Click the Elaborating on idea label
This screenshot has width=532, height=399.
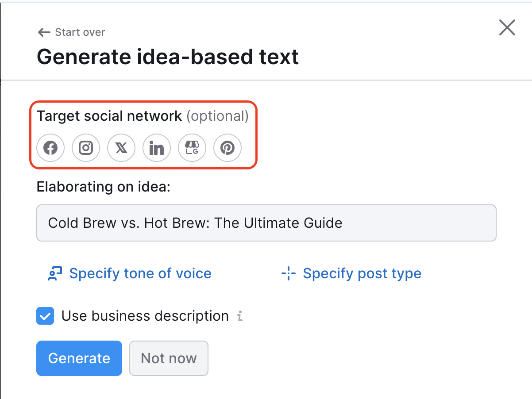[x=104, y=187]
